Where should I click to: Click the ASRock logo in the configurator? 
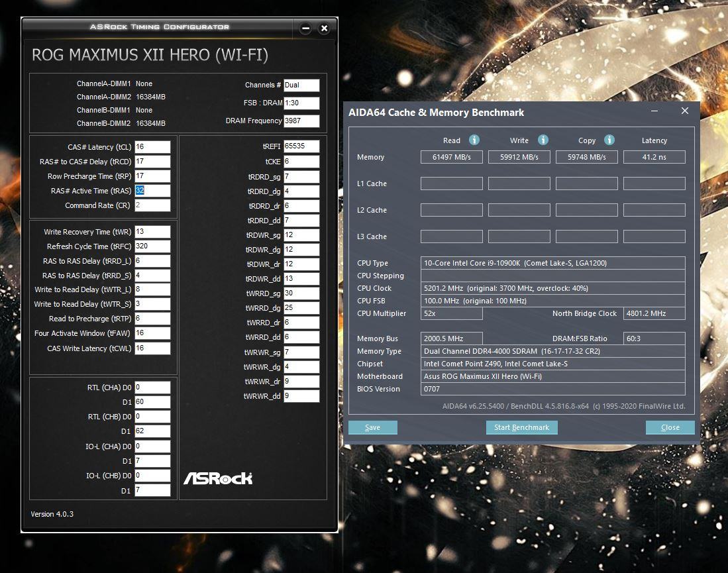(218, 478)
